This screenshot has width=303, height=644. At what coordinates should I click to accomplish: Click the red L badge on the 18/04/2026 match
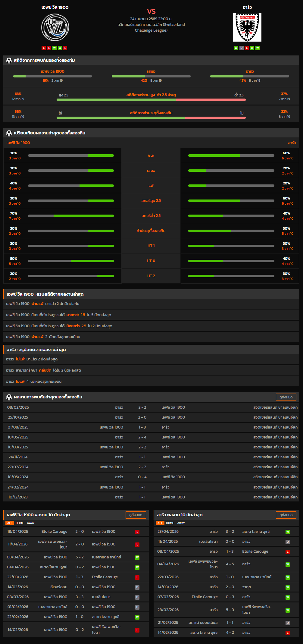point(137,532)
